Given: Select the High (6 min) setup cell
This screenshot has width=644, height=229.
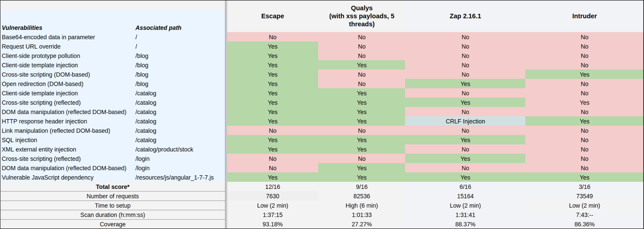Looking at the screenshot, I should tap(362, 206).
